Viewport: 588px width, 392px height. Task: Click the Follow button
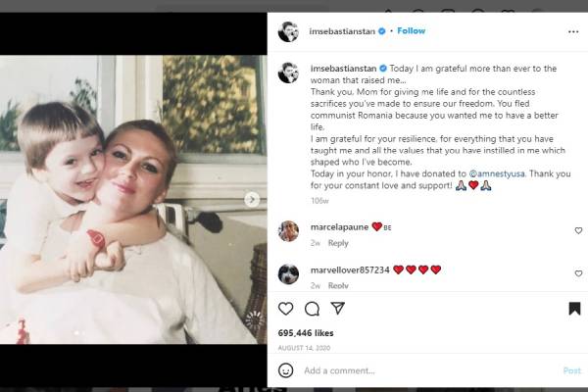point(412,31)
